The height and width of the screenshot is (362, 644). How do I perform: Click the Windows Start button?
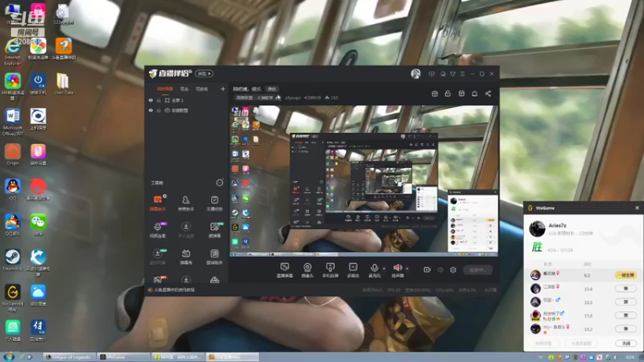(8, 356)
